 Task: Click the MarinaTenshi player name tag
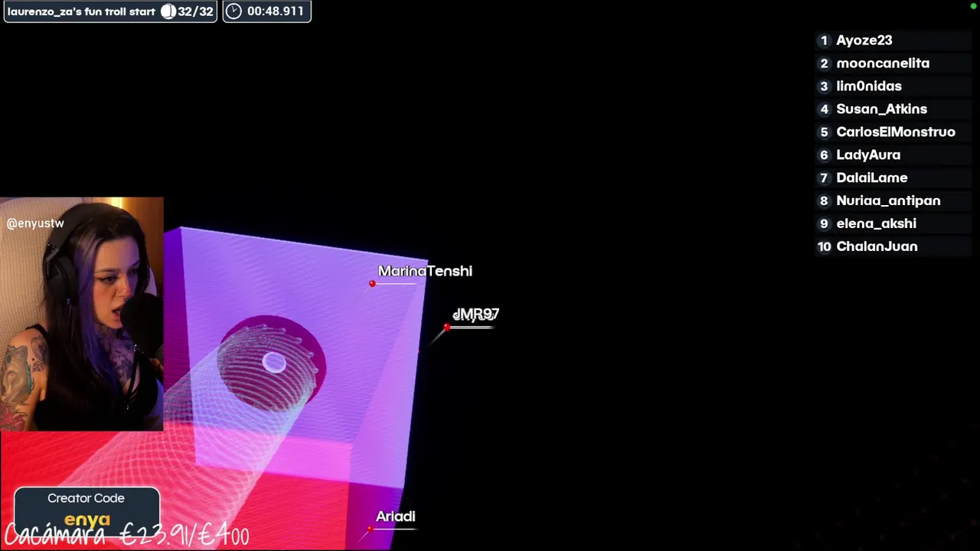pyautogui.click(x=425, y=271)
